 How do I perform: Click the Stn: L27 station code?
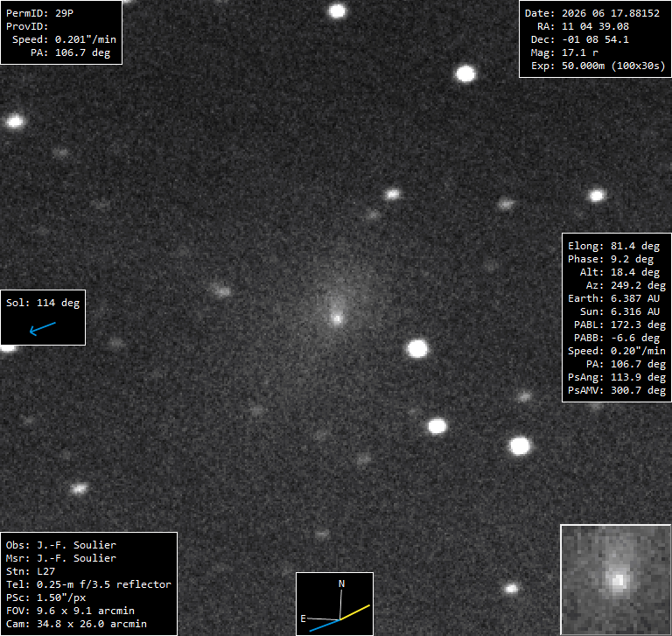click(31, 571)
